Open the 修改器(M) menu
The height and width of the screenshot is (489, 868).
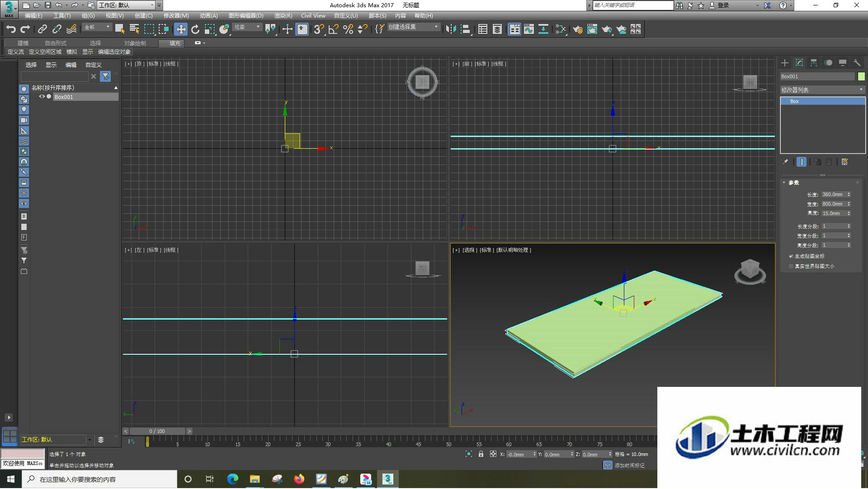[176, 16]
